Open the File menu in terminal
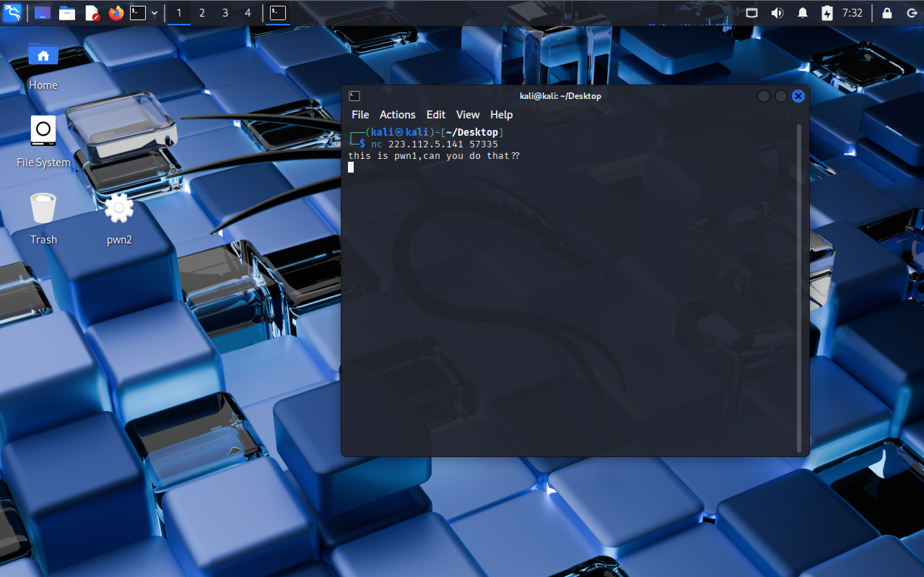 [360, 115]
